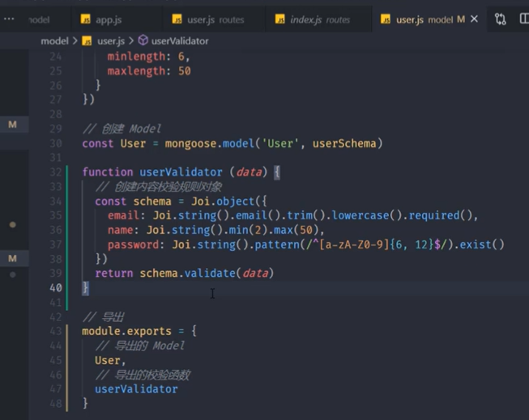Click 'email' key on line 35
The width and height of the screenshot is (529, 420).
[123, 215]
